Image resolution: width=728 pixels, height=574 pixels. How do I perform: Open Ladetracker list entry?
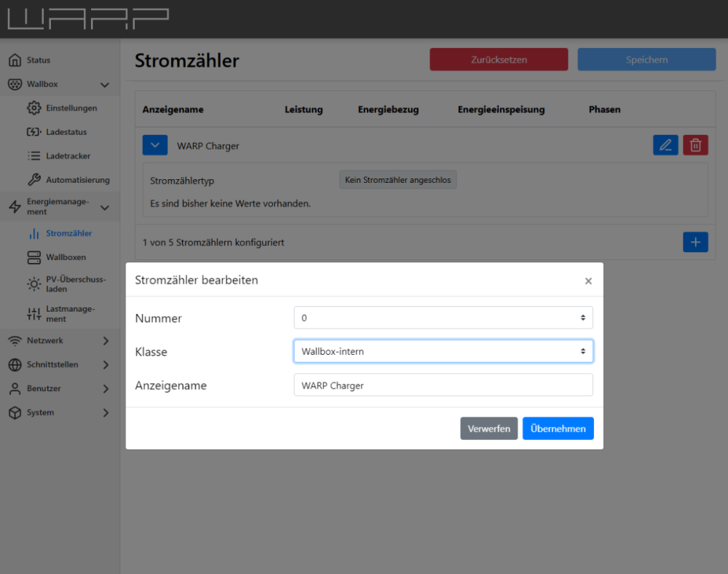coord(68,156)
